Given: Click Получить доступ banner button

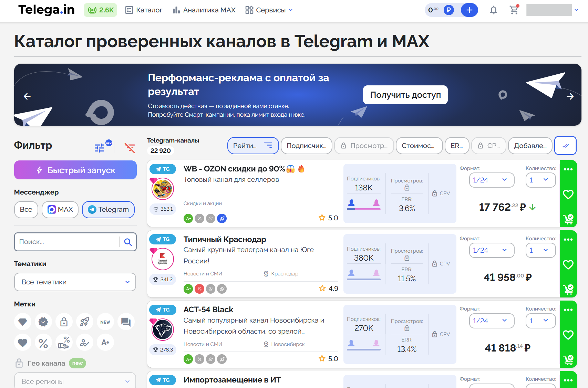Looking at the screenshot, I should click(x=405, y=95).
